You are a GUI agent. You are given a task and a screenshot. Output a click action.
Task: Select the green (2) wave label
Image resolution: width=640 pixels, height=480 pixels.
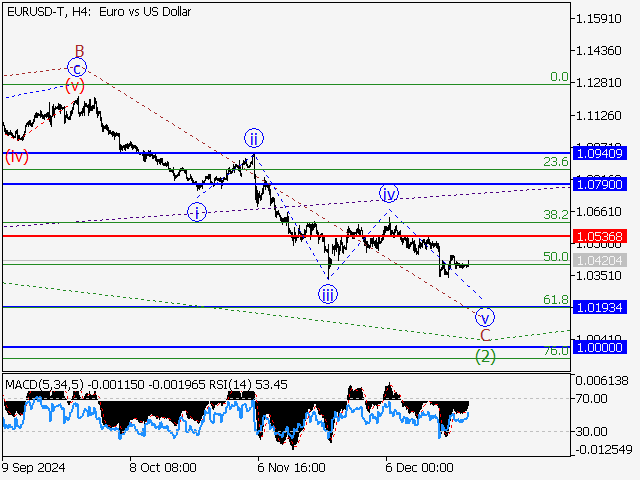click(485, 355)
